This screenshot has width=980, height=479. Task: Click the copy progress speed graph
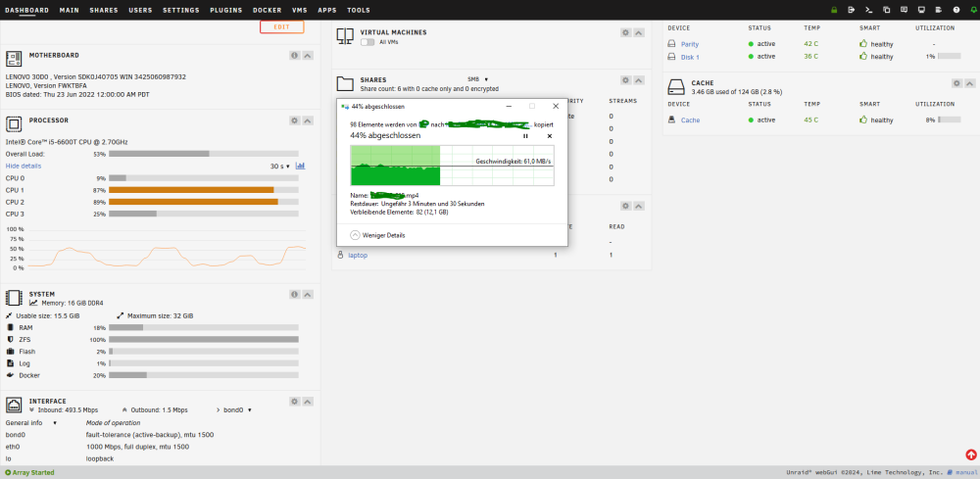coord(453,166)
